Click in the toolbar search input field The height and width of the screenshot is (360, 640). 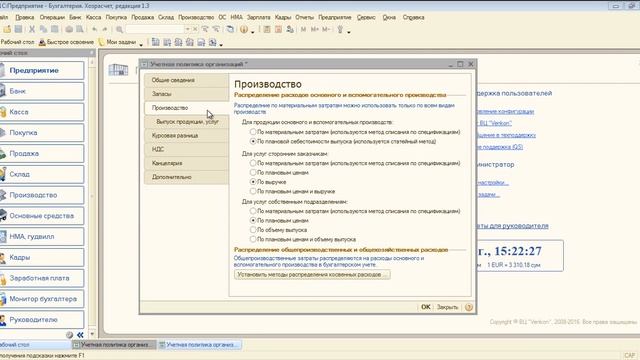[155, 29]
